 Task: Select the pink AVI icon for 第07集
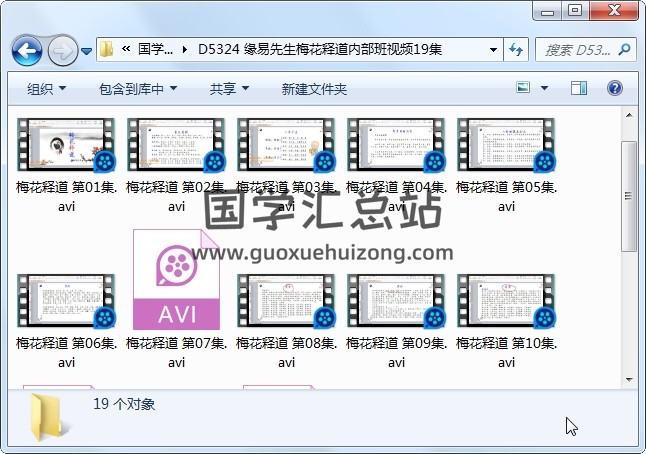tap(176, 280)
